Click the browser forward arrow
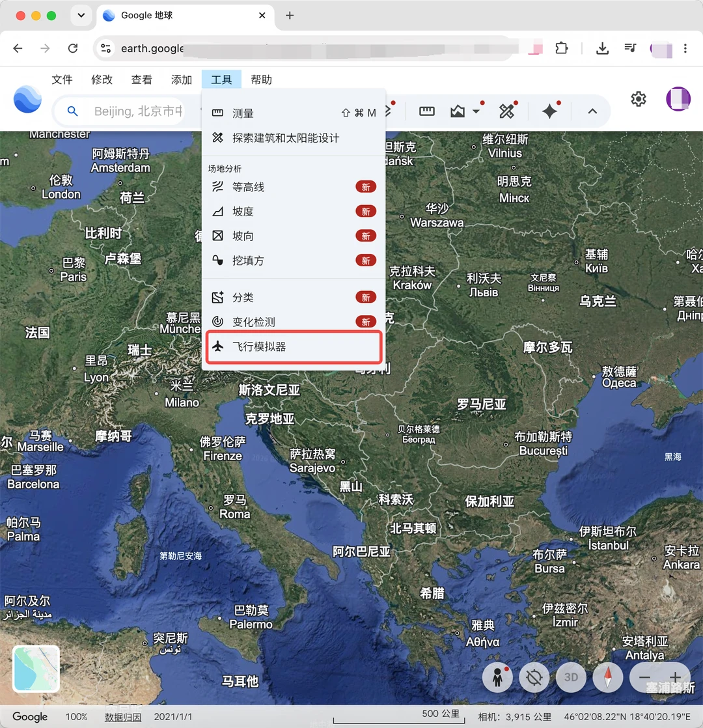Image resolution: width=703 pixels, height=728 pixels. click(x=45, y=48)
